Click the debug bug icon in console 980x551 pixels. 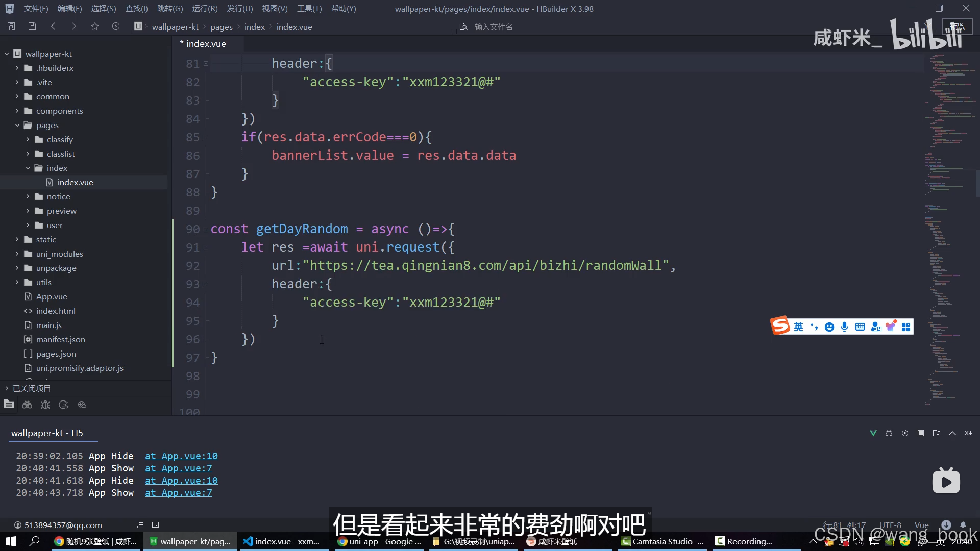889,433
